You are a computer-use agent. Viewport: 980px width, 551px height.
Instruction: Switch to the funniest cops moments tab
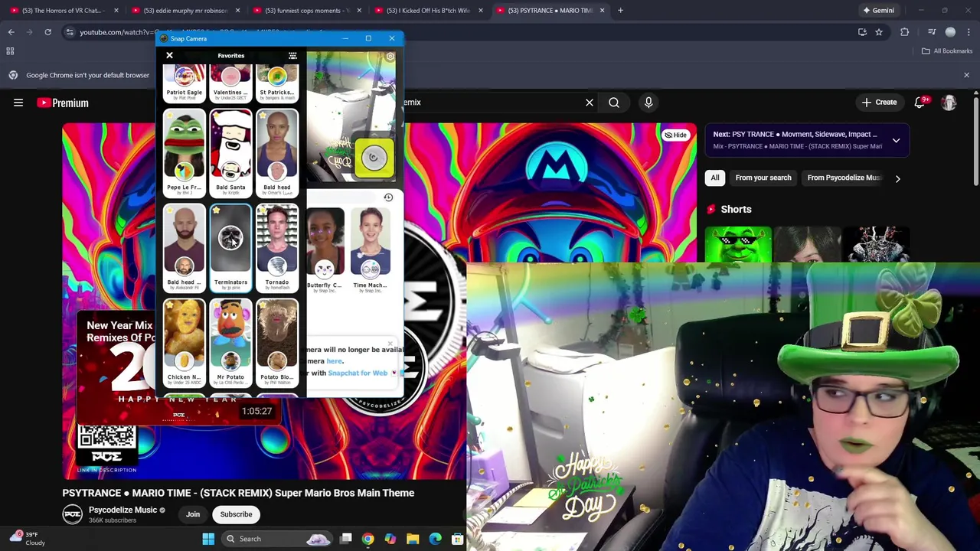pyautogui.click(x=305, y=11)
